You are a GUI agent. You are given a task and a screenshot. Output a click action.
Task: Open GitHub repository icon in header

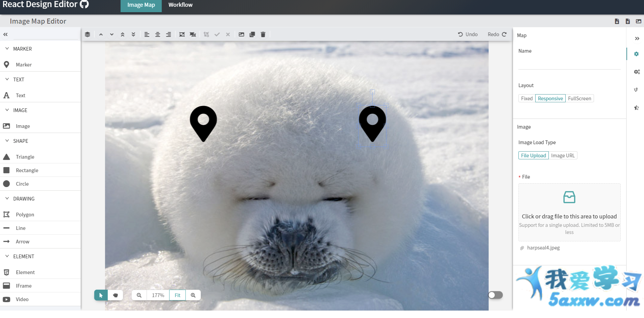tap(84, 4)
